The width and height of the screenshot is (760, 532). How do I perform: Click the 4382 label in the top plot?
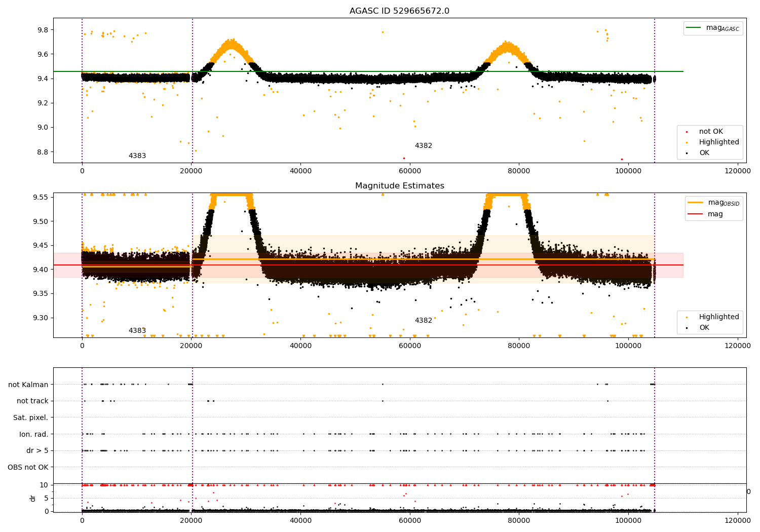click(424, 146)
